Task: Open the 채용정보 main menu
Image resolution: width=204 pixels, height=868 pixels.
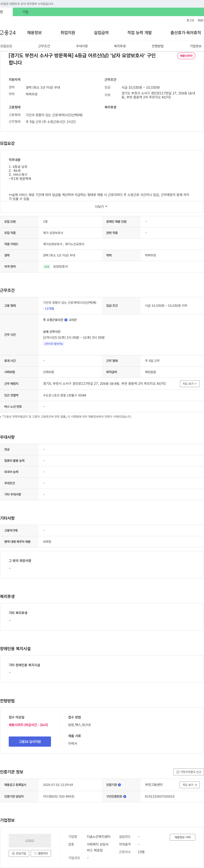Action: pos(34,33)
